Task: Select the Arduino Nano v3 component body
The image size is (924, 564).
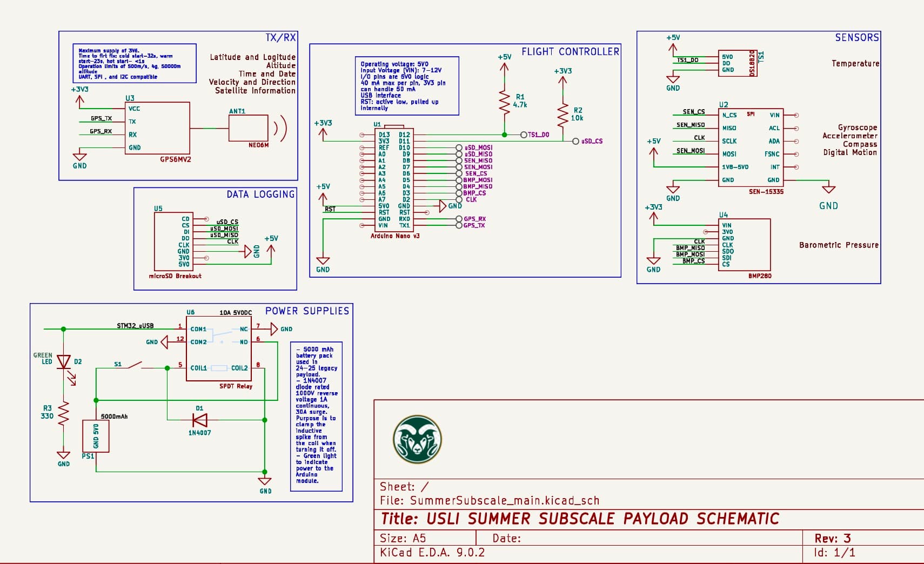Action: [394, 180]
